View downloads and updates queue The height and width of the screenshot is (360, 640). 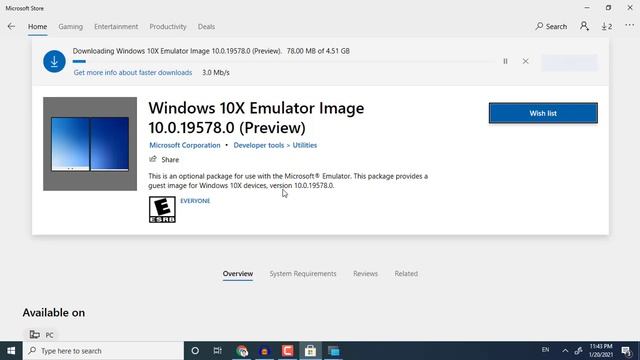click(x=607, y=27)
